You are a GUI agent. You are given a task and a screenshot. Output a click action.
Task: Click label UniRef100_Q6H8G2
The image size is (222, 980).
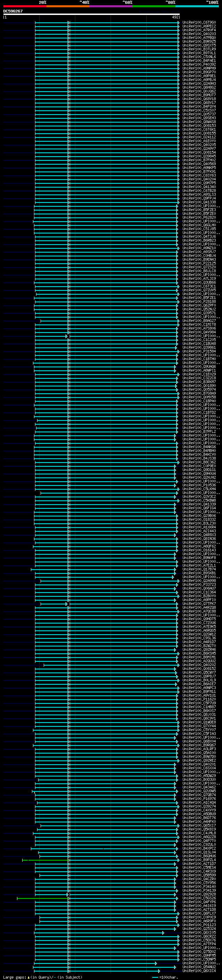[x=199, y=88]
